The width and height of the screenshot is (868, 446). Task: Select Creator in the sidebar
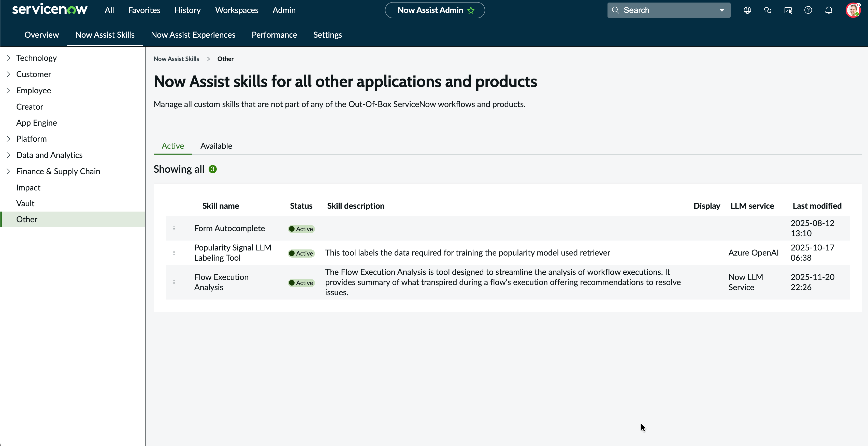[x=30, y=107]
